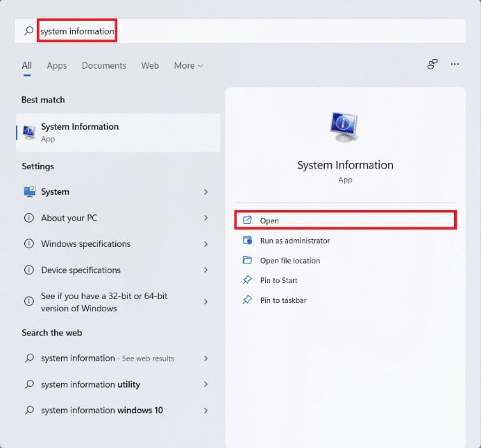Open About your PC setting
This screenshot has width=481, height=448.
[118, 218]
